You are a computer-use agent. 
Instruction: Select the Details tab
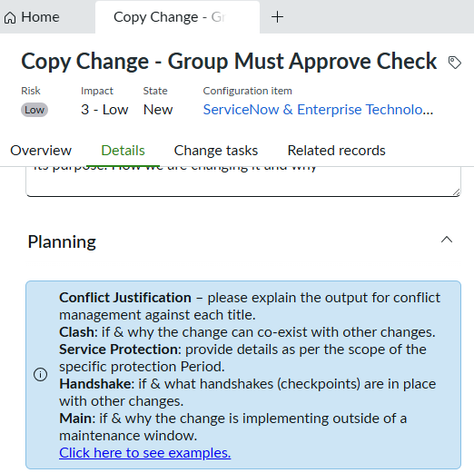coord(123,150)
